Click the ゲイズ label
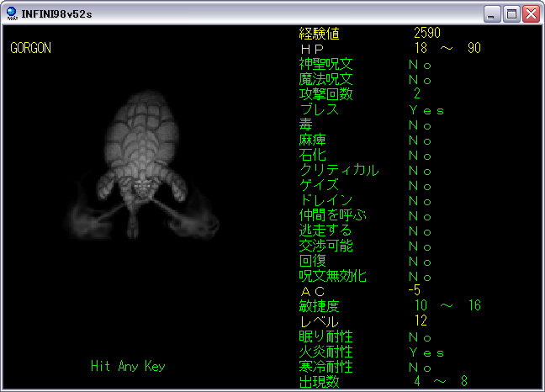545x392 pixels. (x=319, y=185)
